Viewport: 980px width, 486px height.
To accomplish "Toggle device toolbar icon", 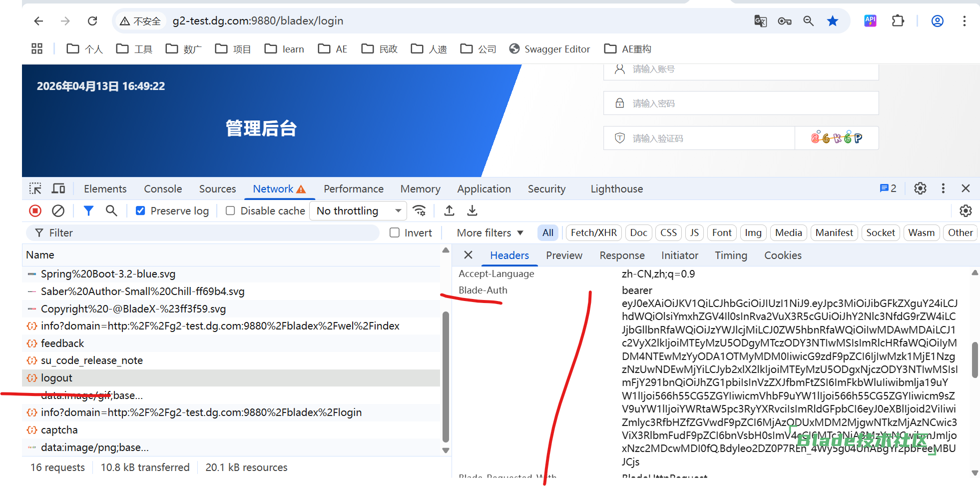I will [x=58, y=189].
